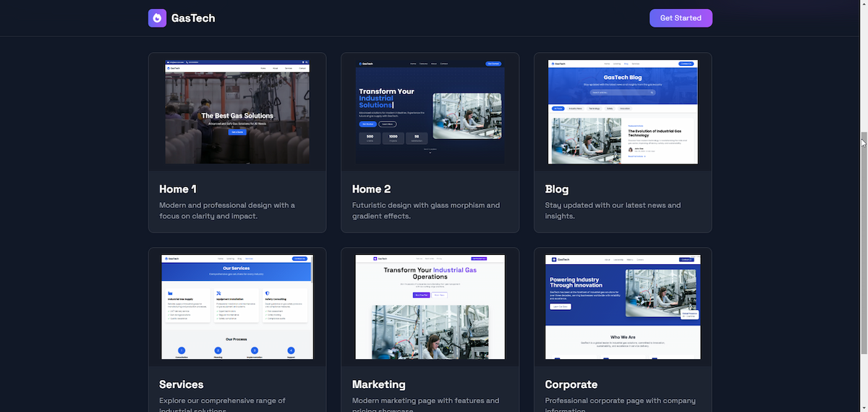This screenshot has height=412, width=868.
Task: Click the Marketing card title
Action: click(x=379, y=384)
